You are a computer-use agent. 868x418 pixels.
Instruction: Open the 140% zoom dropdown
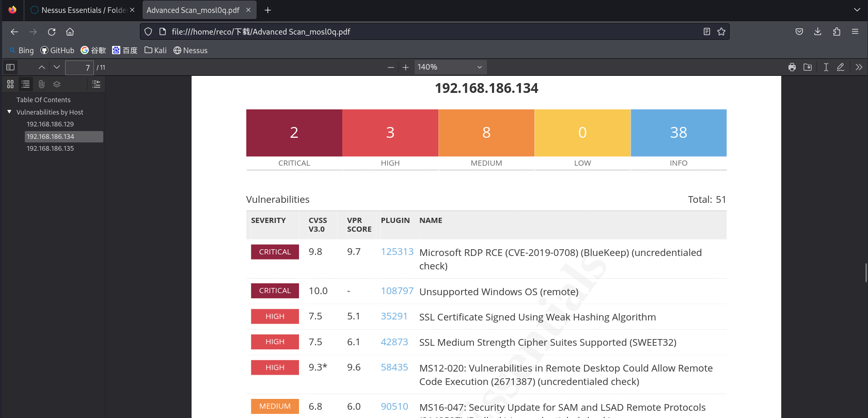[450, 67]
